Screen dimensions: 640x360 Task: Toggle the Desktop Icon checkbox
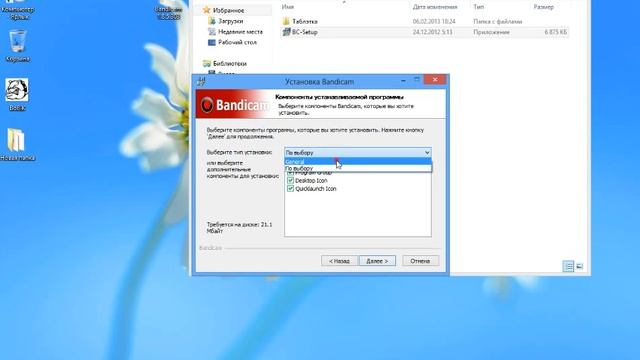[291, 180]
